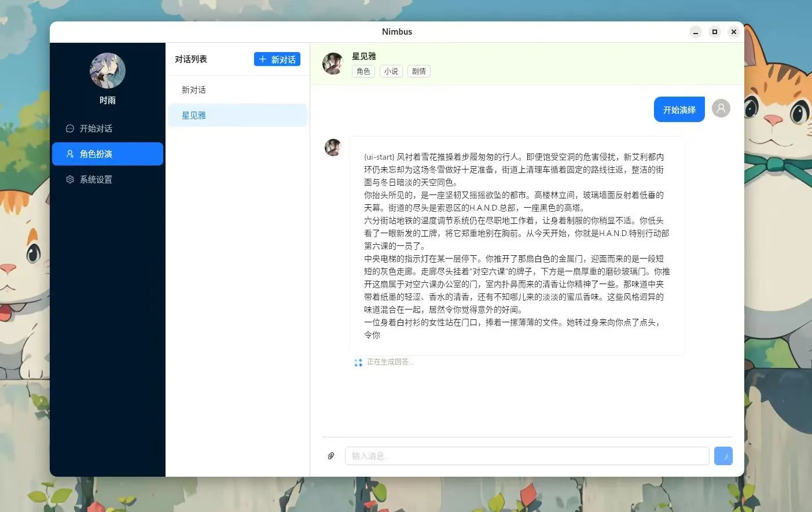The width and height of the screenshot is (812, 512).
Task: Click the 时雨 profile avatar in sidebar
Action: [108, 71]
